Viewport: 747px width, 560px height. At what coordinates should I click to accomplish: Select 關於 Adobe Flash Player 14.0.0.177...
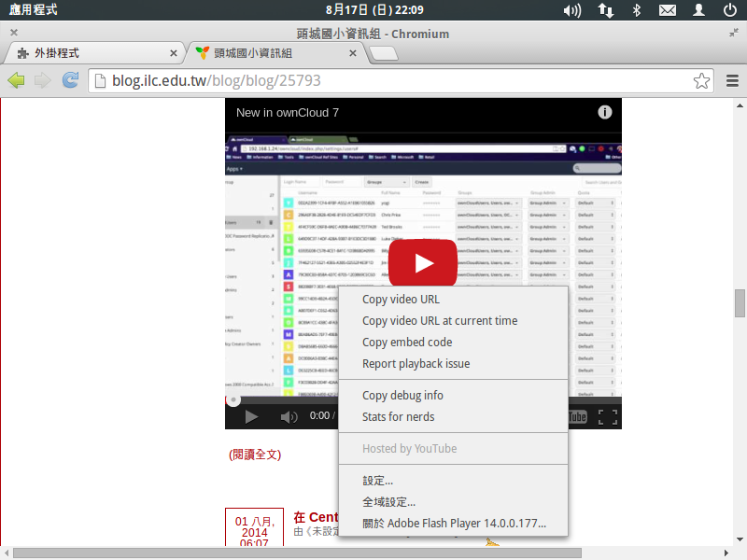coord(453,524)
